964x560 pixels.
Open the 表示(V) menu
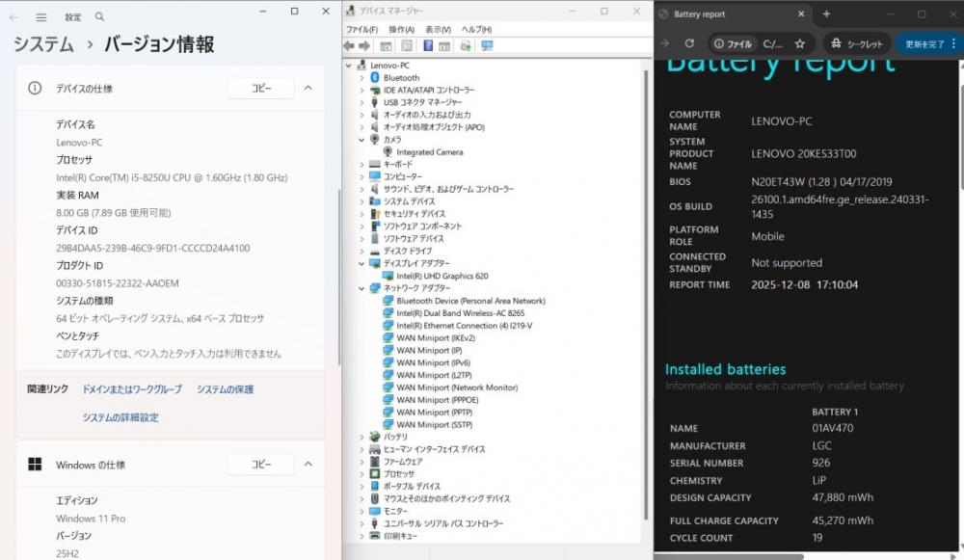(438, 30)
